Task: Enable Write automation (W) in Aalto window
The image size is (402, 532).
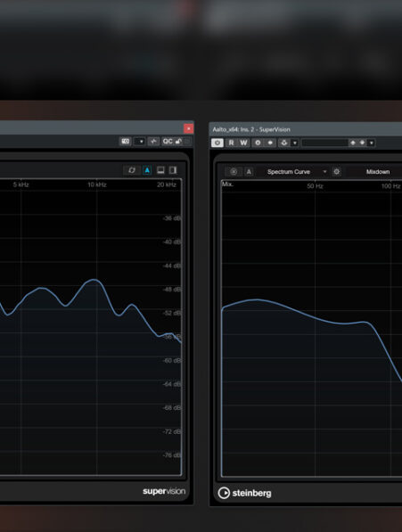Action: click(243, 143)
